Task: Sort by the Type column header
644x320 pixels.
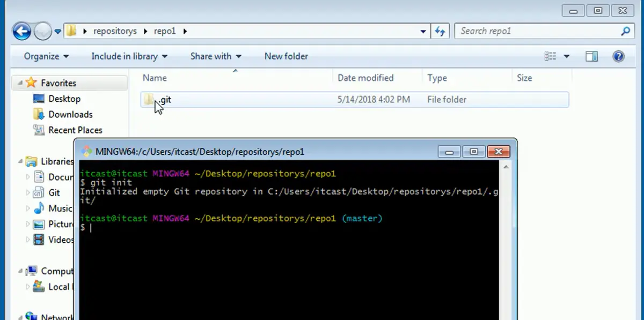Action: (x=437, y=78)
